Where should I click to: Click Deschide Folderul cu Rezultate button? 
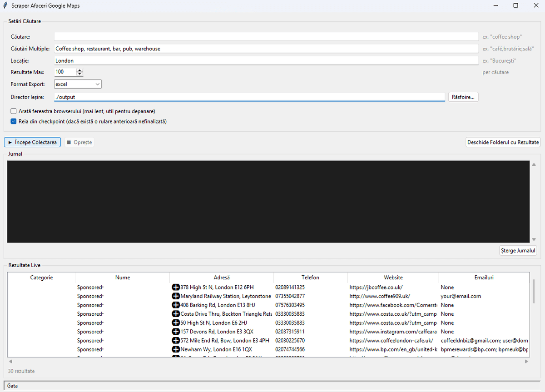click(x=503, y=142)
